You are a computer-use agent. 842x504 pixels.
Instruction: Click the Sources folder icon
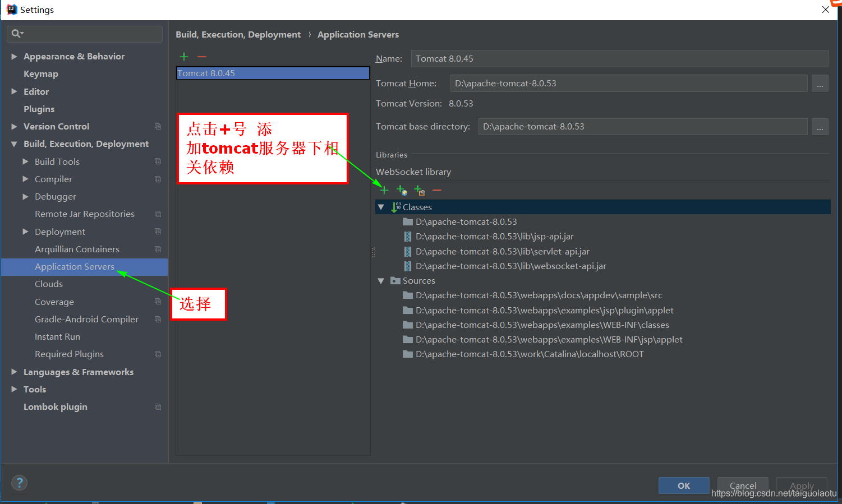(x=395, y=281)
